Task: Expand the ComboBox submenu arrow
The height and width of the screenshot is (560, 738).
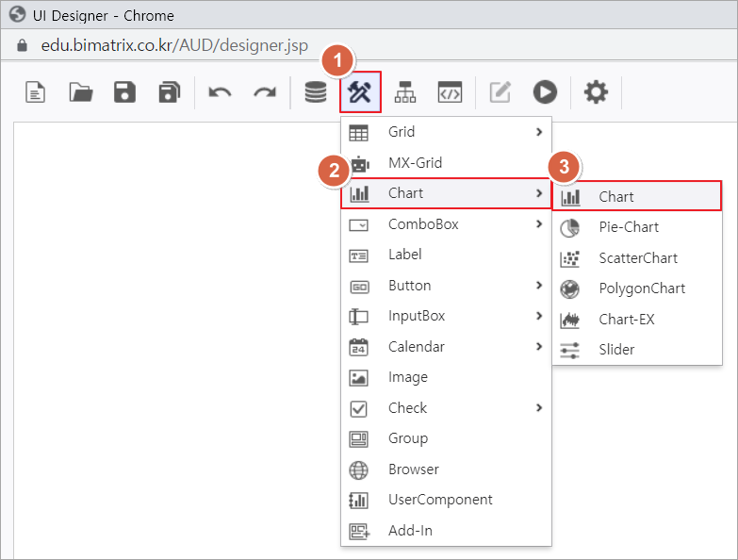Action: point(539,224)
